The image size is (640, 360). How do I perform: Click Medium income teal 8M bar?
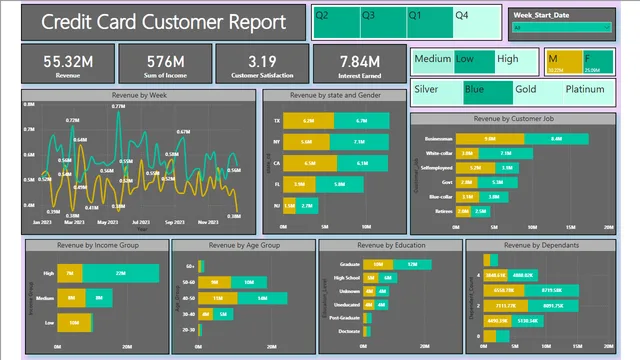(99, 298)
